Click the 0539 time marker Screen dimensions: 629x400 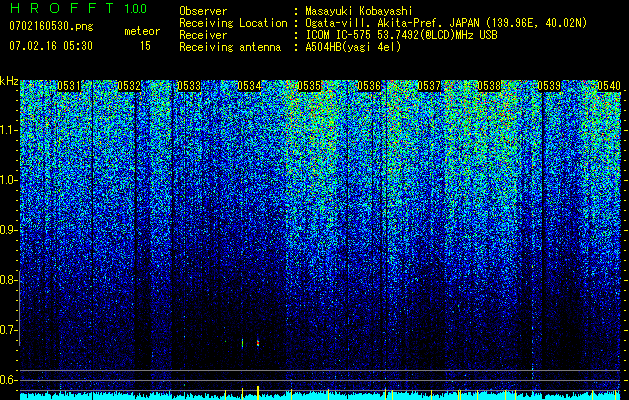[549, 86]
